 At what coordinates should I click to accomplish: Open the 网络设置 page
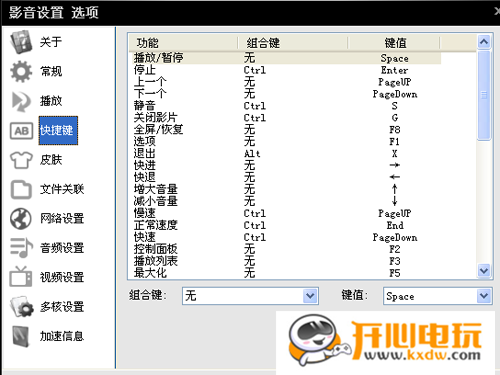(x=62, y=218)
